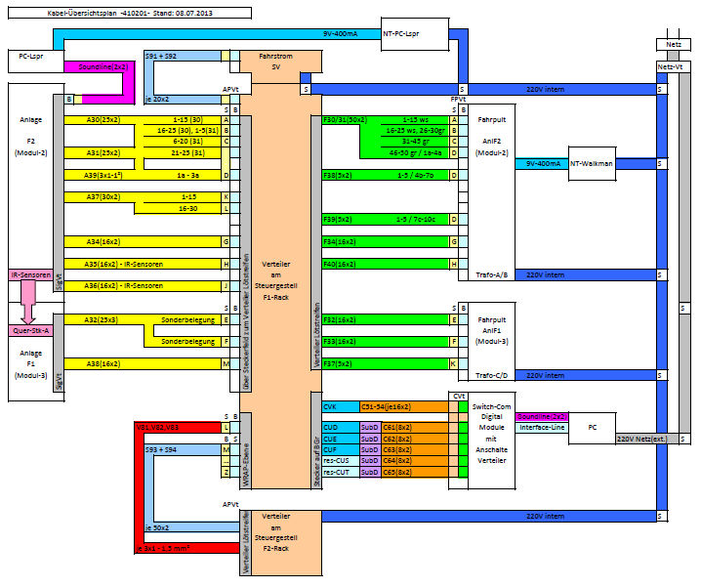The width and height of the screenshot is (701, 588).
Task: Click green cable F32(16x2)
Action: (386, 319)
